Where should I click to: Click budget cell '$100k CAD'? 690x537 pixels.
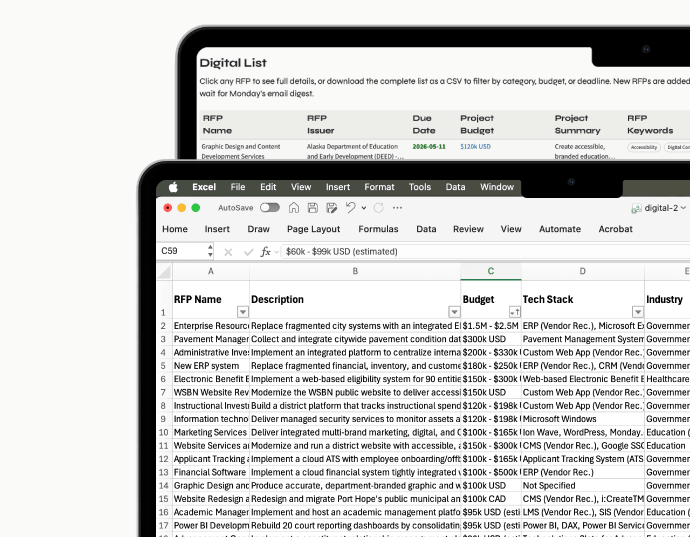pos(491,499)
